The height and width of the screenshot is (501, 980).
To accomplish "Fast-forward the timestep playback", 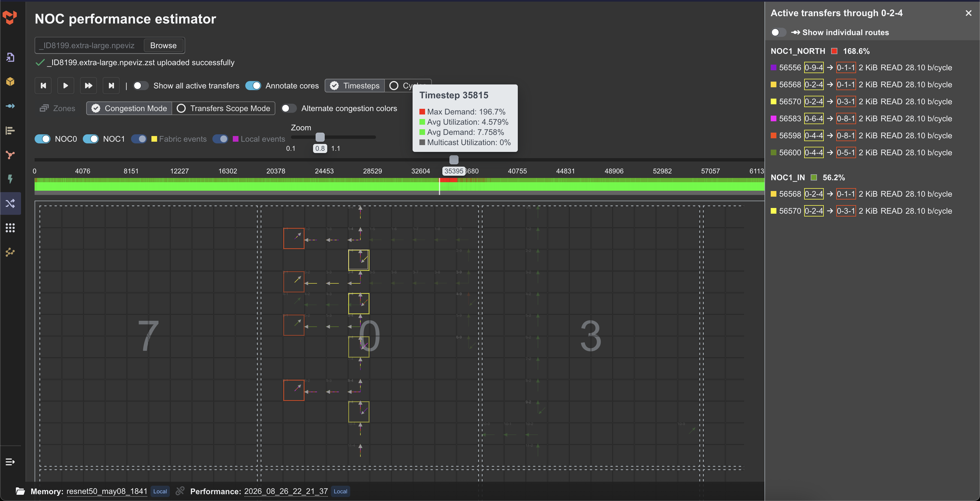I will (88, 86).
